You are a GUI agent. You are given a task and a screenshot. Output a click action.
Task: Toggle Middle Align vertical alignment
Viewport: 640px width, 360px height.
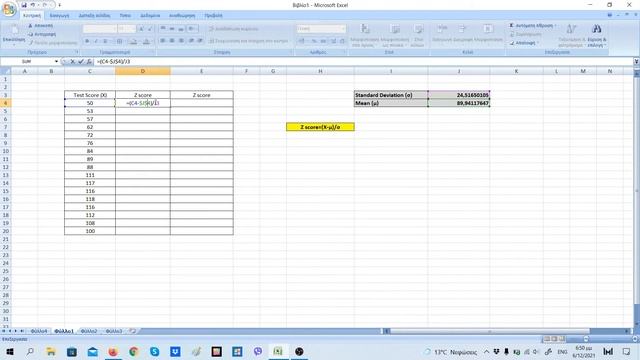coord(172,29)
